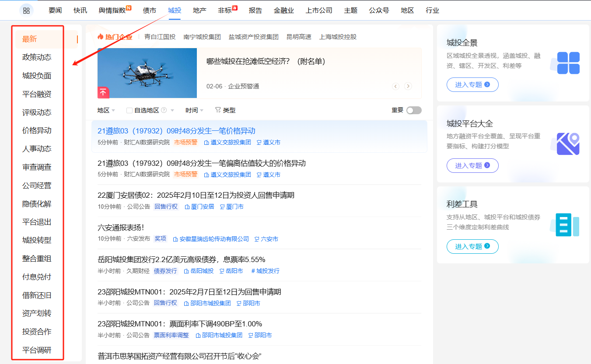The height and width of the screenshot is (364, 591).
Task: Switch to the 金融业 tab
Action: tap(284, 10)
